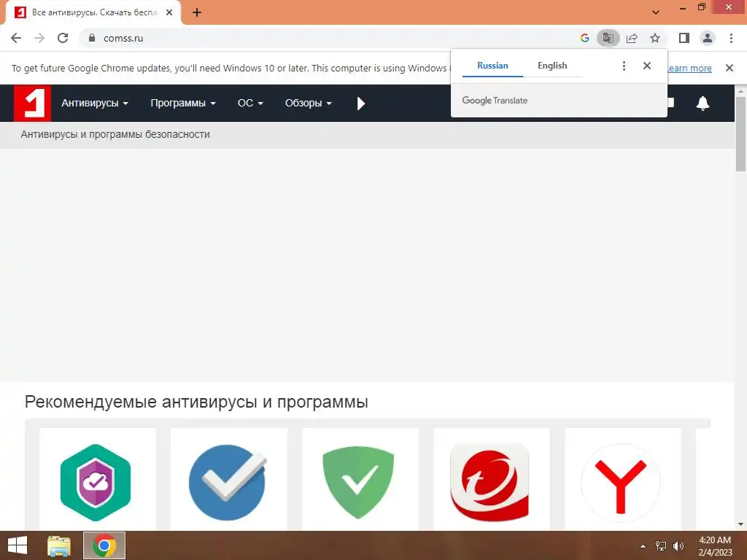This screenshot has height=560, width=747.
Task: Show hidden tray icons
Action: [x=643, y=546]
